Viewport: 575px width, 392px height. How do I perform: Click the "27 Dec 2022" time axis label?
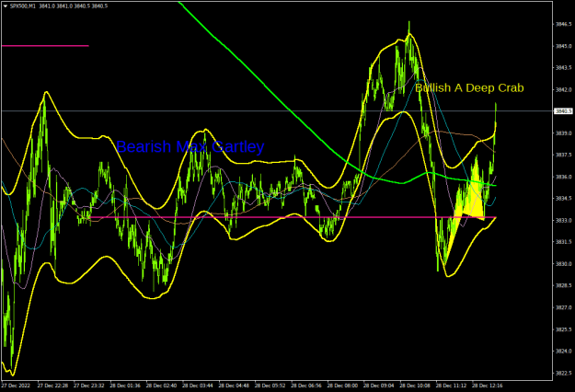click(x=16, y=386)
